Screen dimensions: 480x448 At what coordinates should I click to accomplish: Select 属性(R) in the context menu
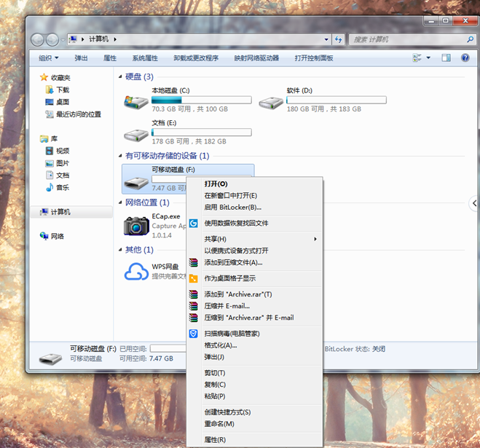pos(215,439)
